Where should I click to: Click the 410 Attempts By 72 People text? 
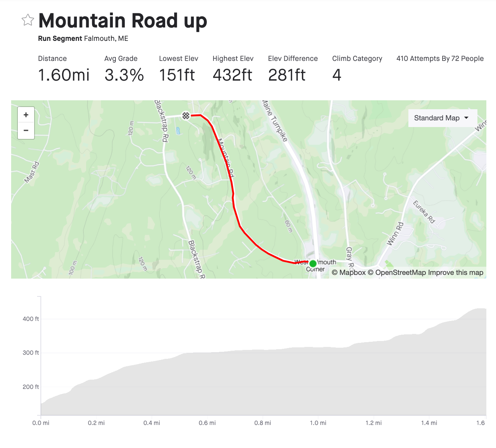(440, 59)
